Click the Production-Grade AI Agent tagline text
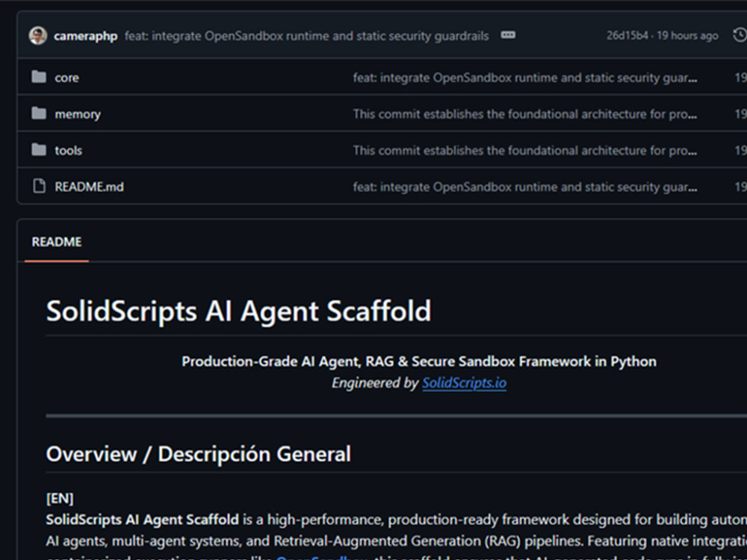747x560 pixels. point(419,361)
